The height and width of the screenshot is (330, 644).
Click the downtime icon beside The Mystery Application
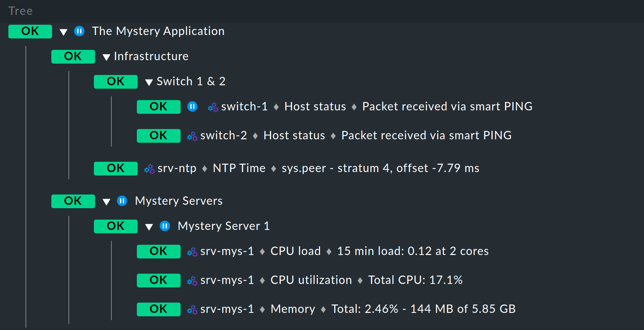(79, 31)
